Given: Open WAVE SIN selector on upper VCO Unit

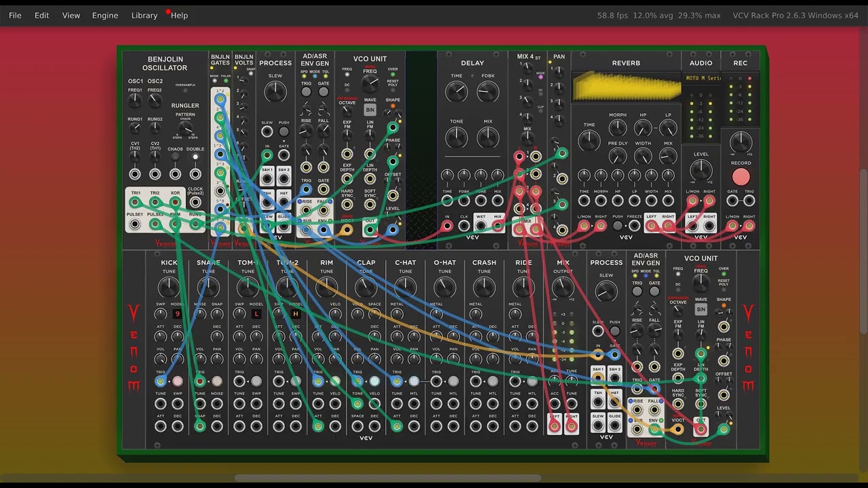Looking at the screenshot, I should point(370,110).
